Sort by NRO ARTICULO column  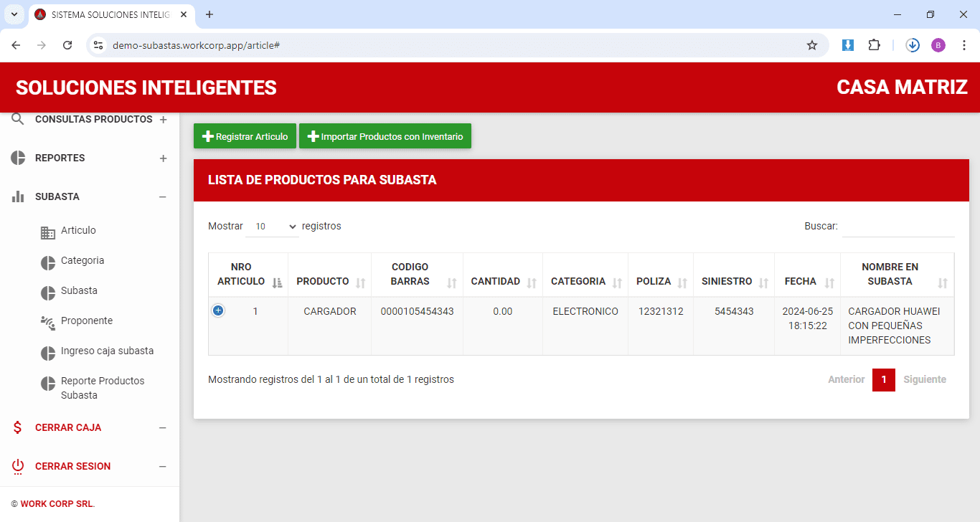coord(248,275)
